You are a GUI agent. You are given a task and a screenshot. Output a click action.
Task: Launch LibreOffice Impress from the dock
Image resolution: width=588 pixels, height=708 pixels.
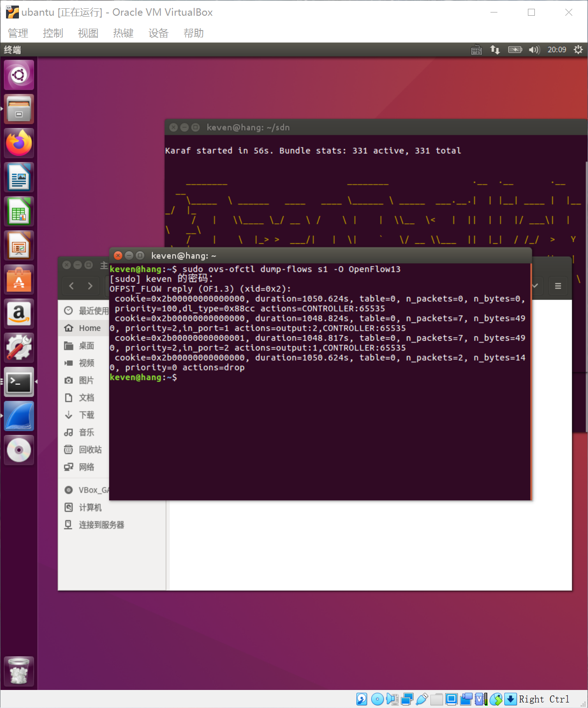click(19, 246)
